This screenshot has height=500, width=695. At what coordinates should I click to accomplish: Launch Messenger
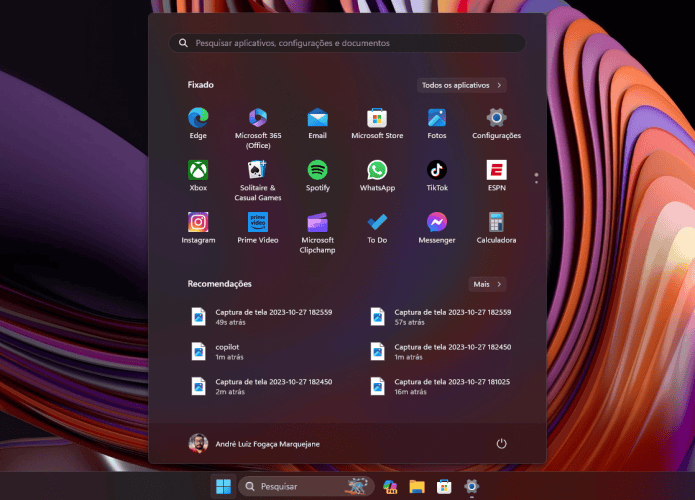pyautogui.click(x=437, y=228)
